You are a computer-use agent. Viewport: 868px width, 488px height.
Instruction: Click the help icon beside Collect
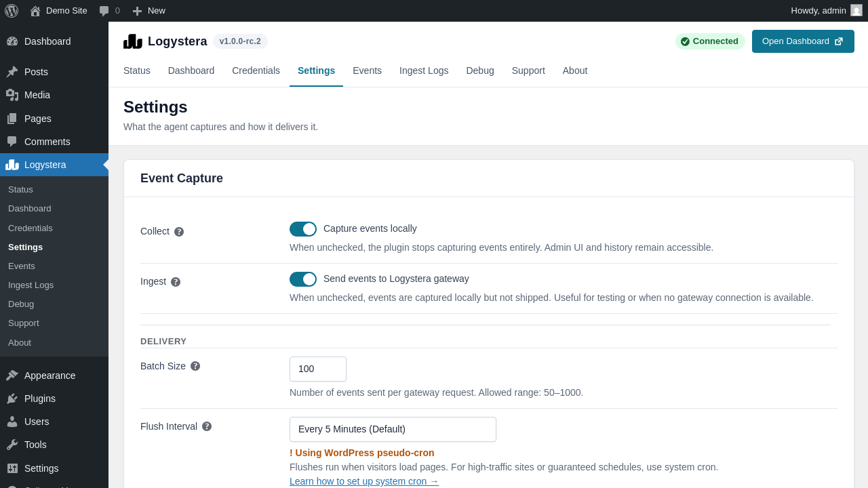(x=179, y=232)
